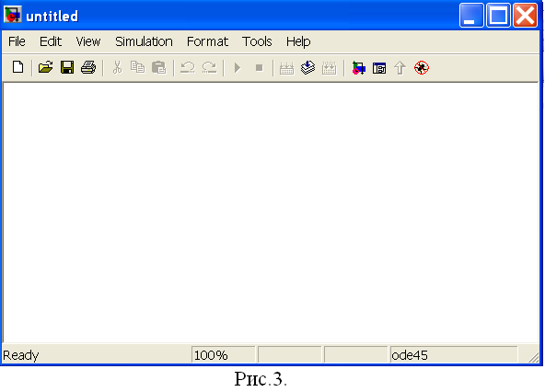Open the Help menu
This screenshot has height=392, width=545.
click(298, 41)
